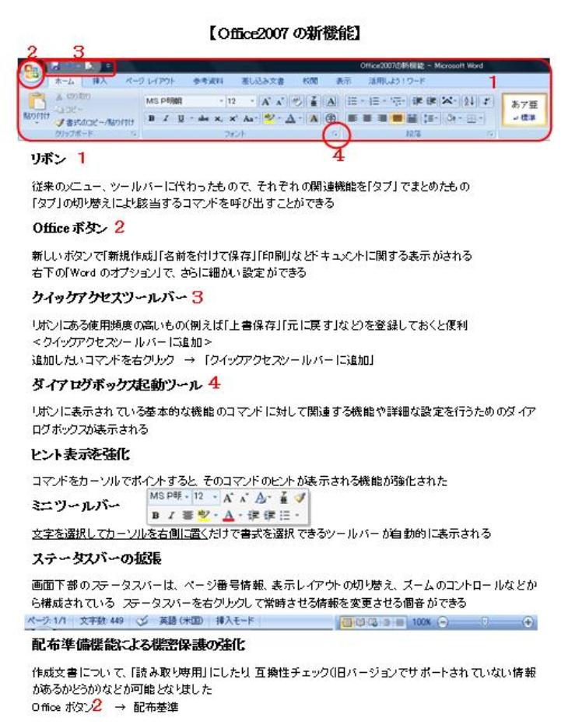Click ページ: 1/1 on the status bar
This screenshot has width=568, height=728.
pos(47,621)
